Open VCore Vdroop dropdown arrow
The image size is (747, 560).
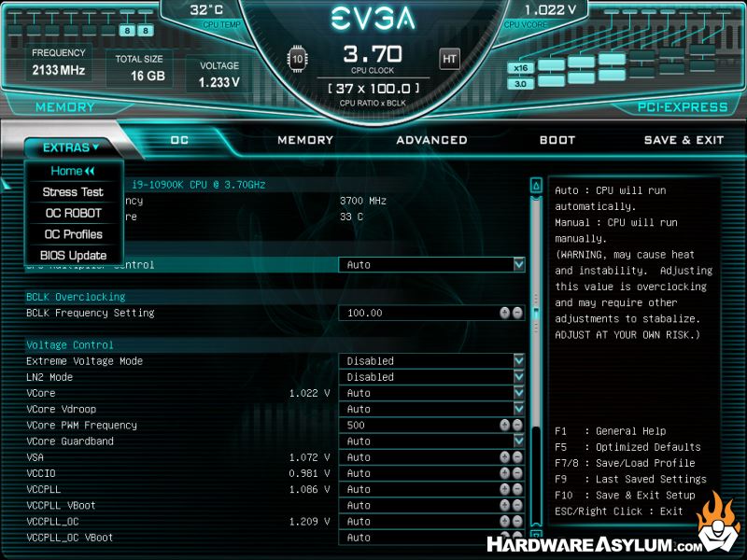click(x=519, y=409)
